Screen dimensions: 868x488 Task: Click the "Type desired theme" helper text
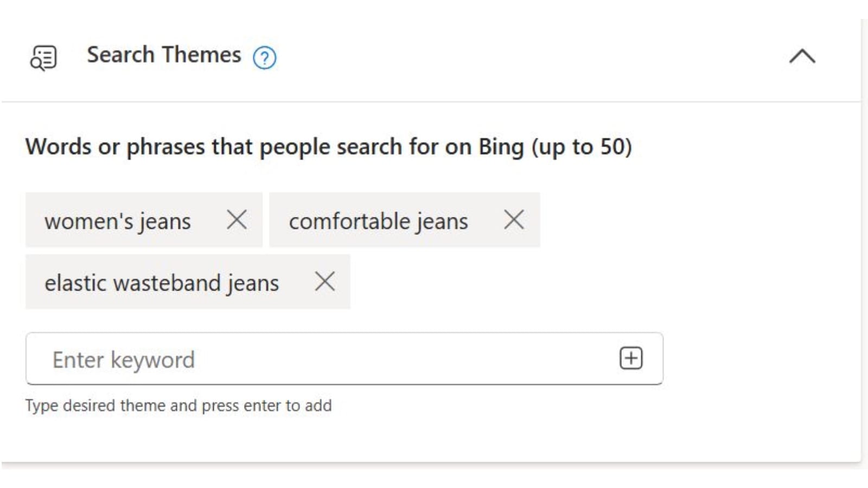[178, 405]
